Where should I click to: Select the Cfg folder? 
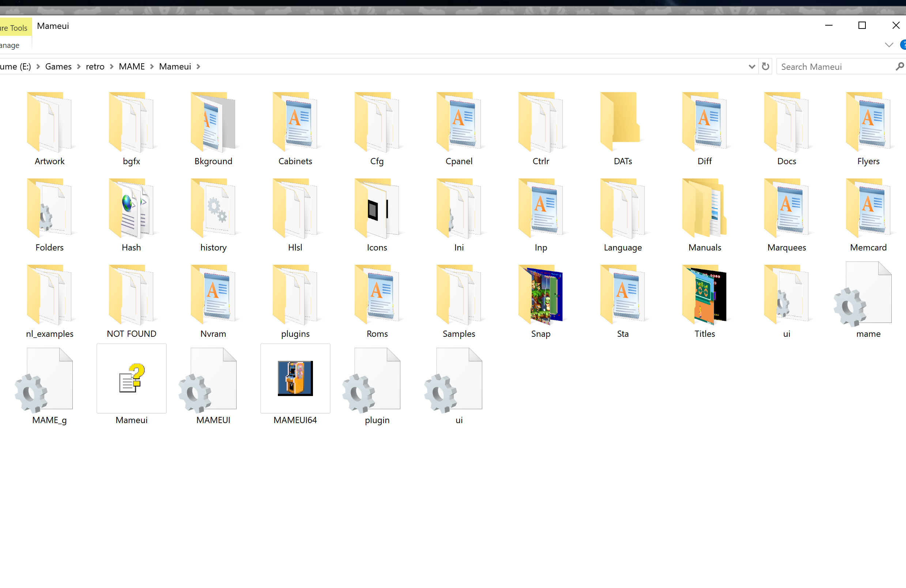pyautogui.click(x=377, y=129)
